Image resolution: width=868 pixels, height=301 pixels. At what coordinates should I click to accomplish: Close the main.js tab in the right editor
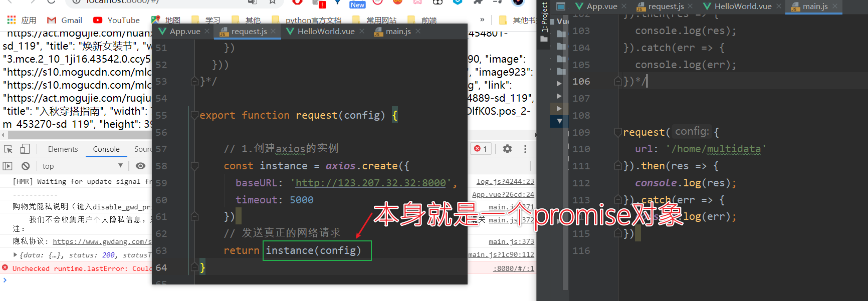pos(835,6)
